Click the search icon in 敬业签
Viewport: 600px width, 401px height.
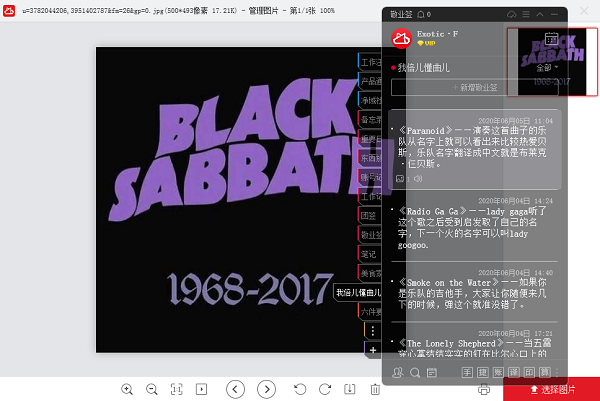pos(415,372)
